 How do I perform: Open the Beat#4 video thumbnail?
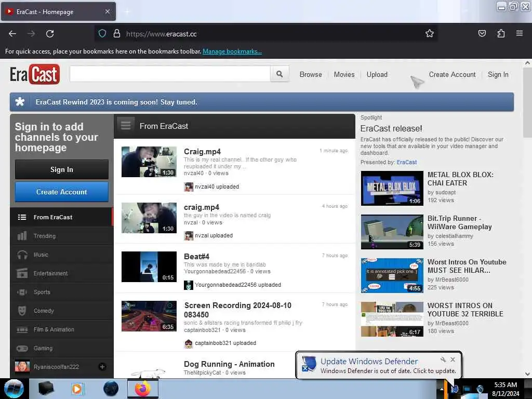(x=149, y=267)
